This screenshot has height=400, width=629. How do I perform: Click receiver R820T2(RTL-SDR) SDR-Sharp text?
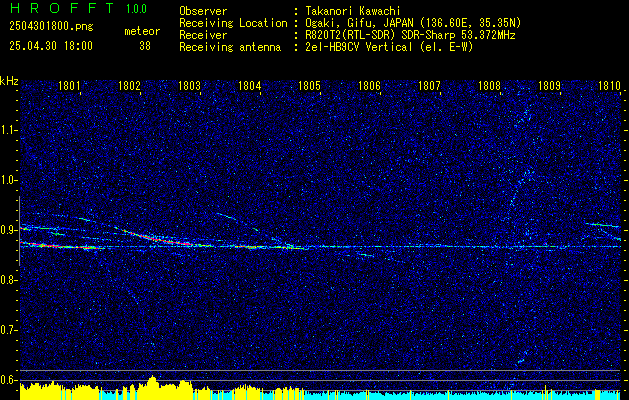coord(410,35)
